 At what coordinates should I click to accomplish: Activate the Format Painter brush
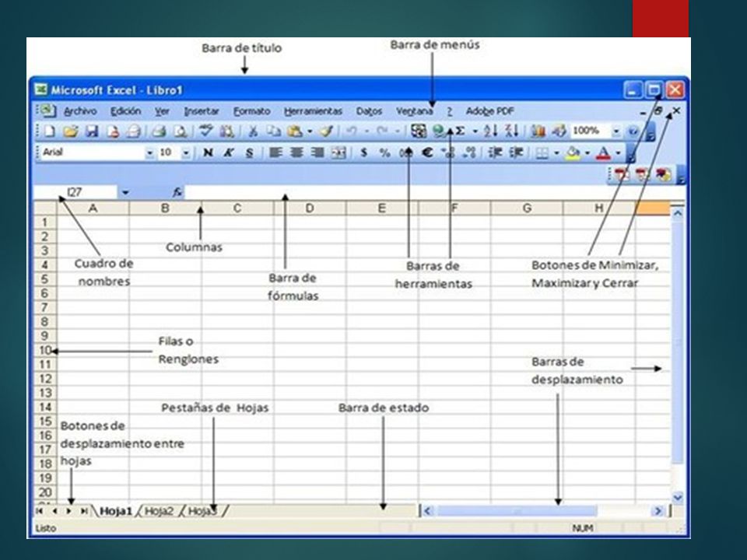(x=326, y=131)
